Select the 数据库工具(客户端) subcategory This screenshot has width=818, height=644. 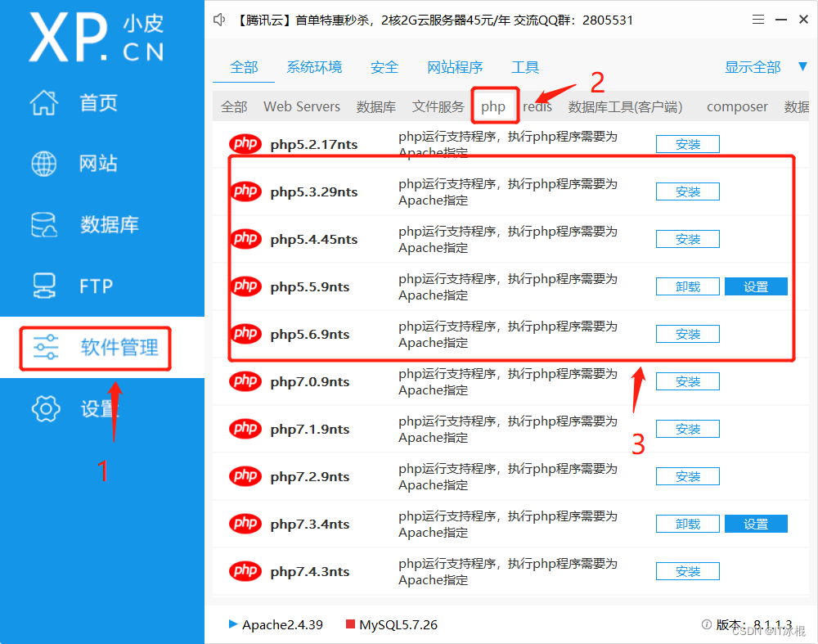click(625, 106)
